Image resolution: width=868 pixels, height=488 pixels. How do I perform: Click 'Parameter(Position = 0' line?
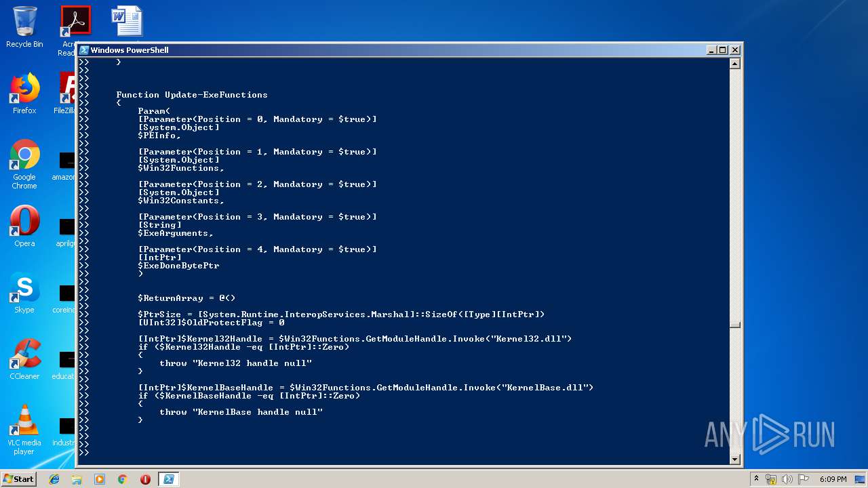pos(257,119)
